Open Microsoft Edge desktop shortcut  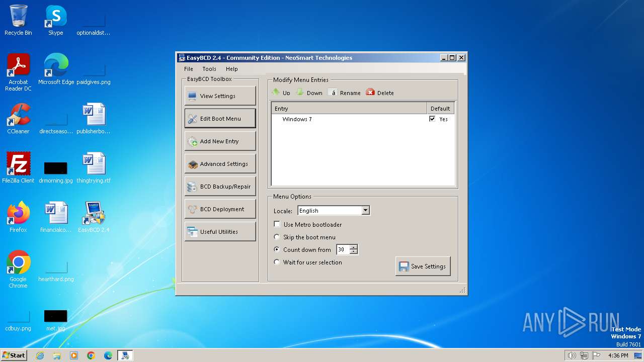pyautogui.click(x=56, y=69)
